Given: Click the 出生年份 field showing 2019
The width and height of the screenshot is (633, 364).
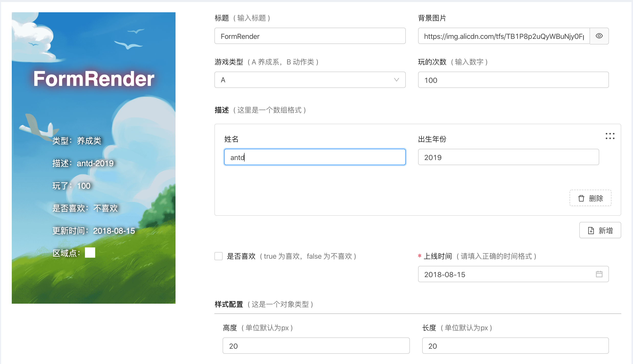Looking at the screenshot, I should coord(508,157).
